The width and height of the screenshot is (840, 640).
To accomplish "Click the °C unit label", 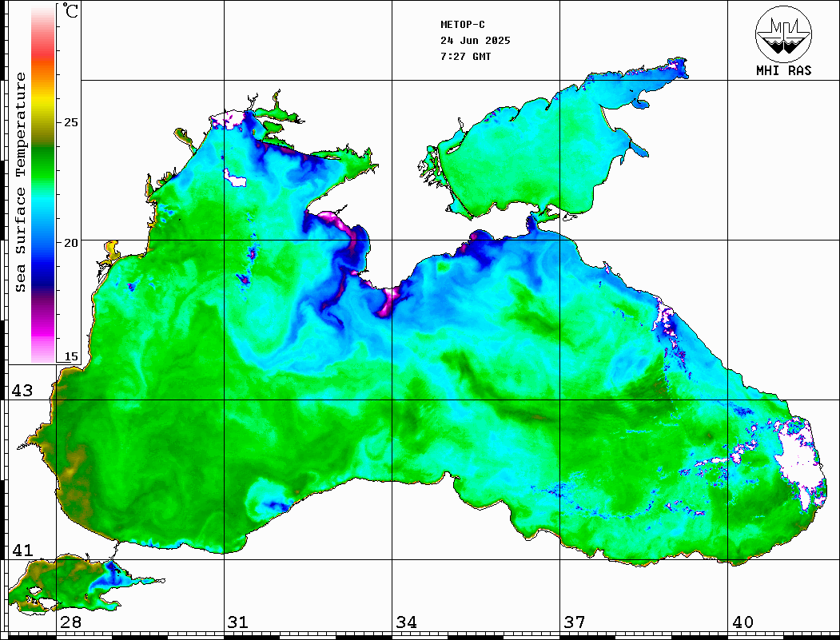I will (x=70, y=10).
